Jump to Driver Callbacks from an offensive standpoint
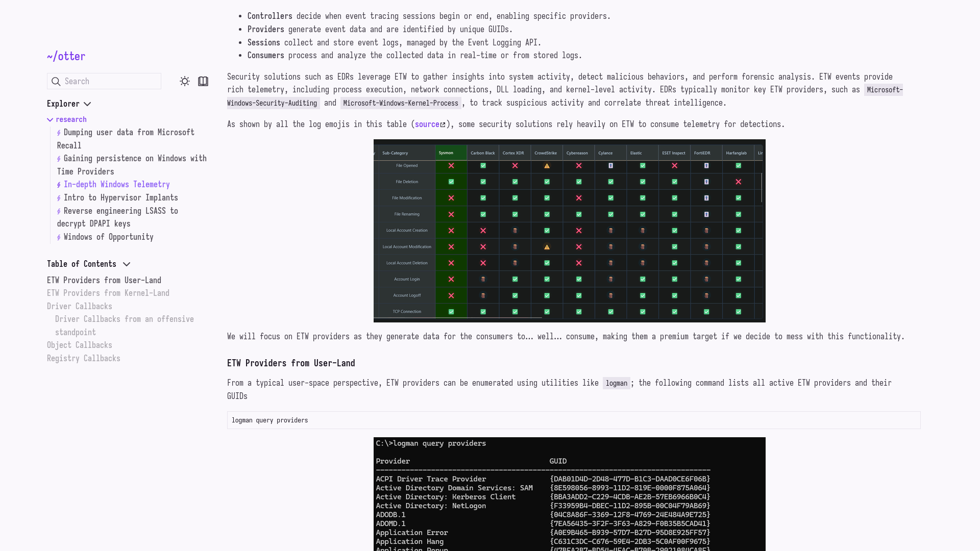 click(125, 326)
